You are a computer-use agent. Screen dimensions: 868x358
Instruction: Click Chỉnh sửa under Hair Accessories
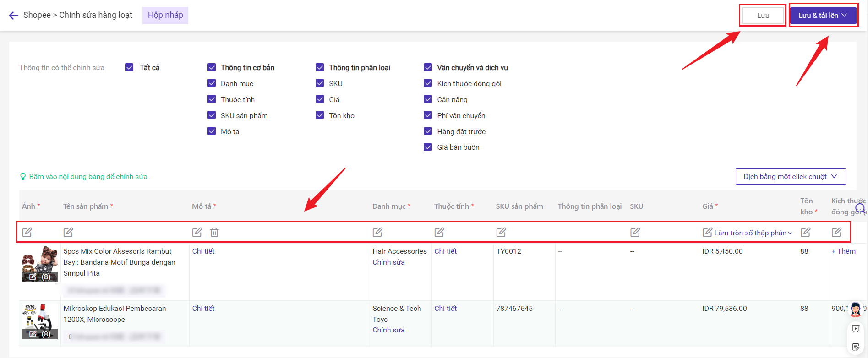click(x=388, y=262)
